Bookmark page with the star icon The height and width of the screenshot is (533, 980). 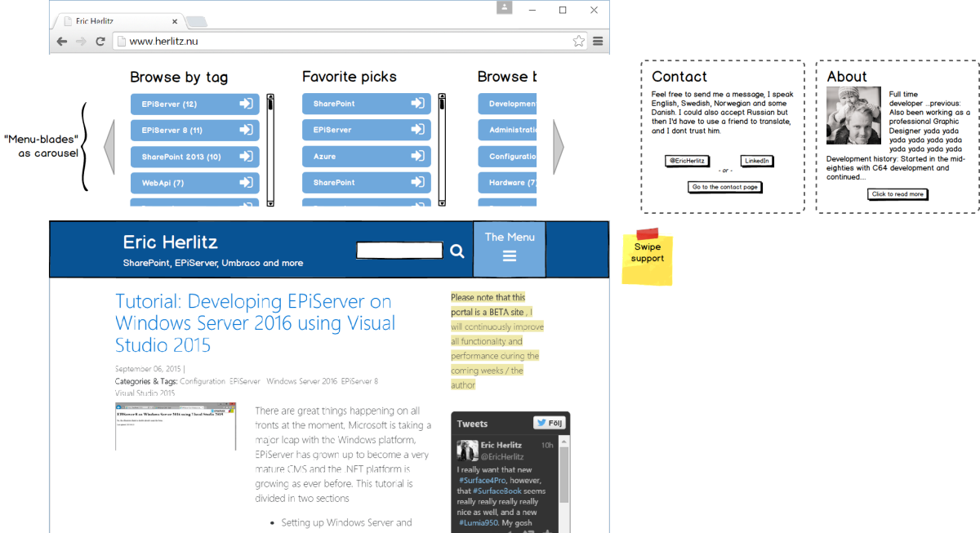point(578,41)
